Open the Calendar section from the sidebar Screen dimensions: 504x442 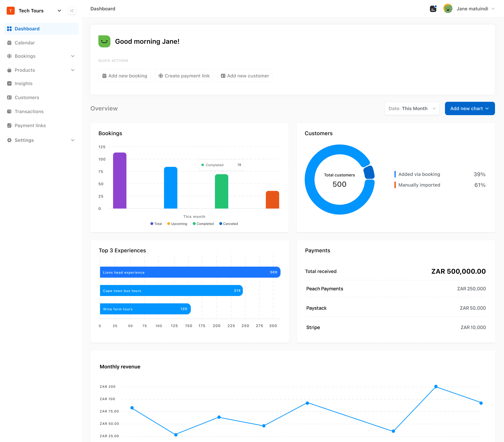point(25,42)
